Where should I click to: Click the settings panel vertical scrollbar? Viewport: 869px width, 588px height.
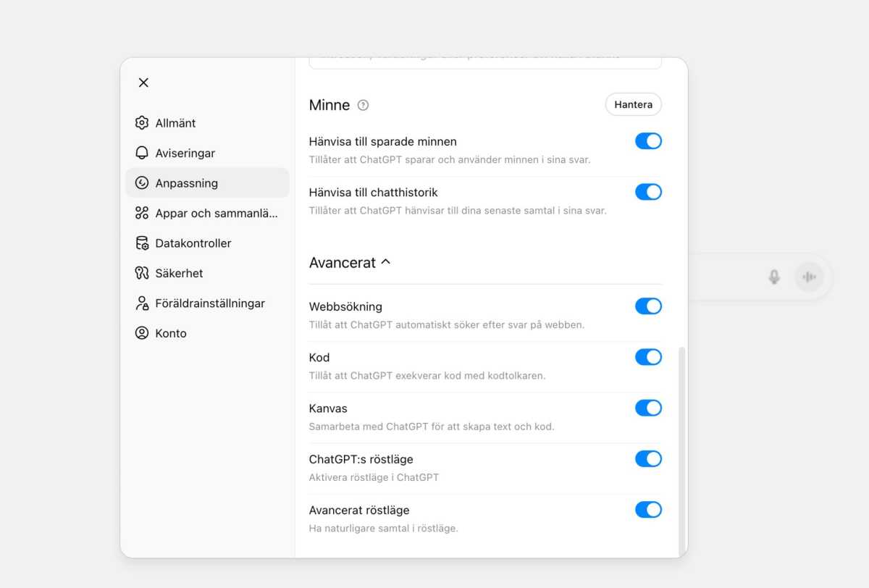coord(681,449)
